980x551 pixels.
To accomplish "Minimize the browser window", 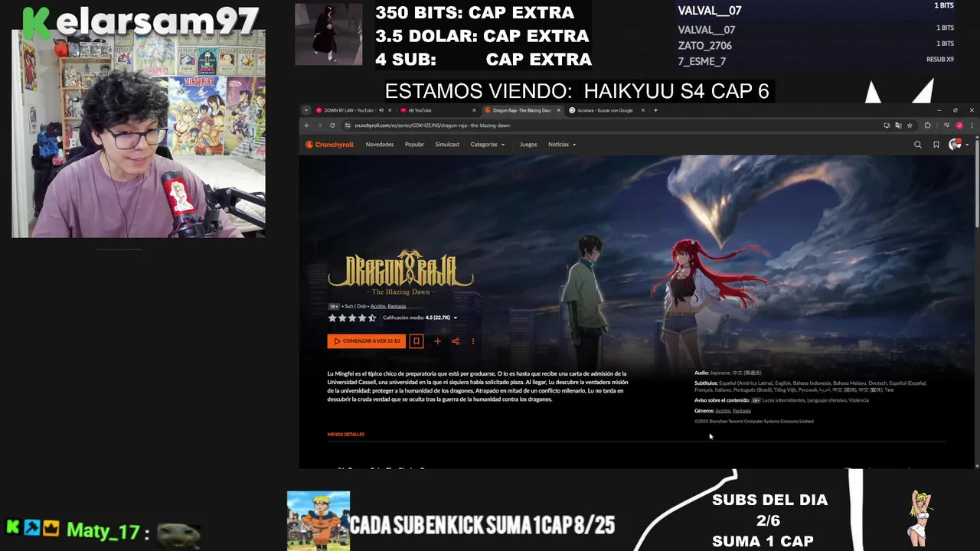I will pyautogui.click(x=939, y=110).
